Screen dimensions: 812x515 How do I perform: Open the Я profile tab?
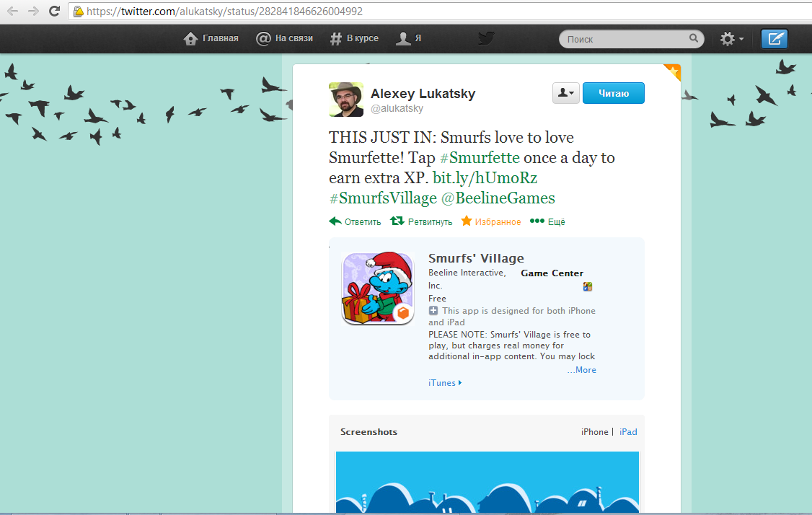pyautogui.click(x=408, y=38)
